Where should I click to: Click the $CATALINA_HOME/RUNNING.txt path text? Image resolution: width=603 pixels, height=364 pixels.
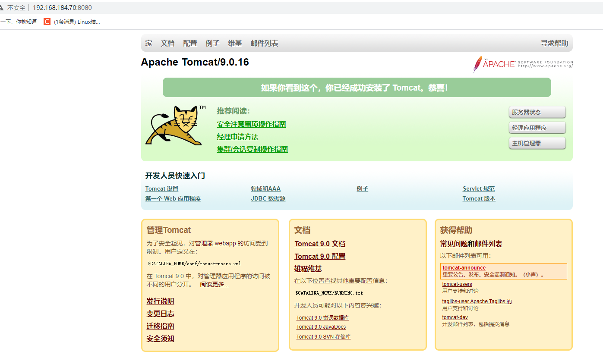point(329,293)
